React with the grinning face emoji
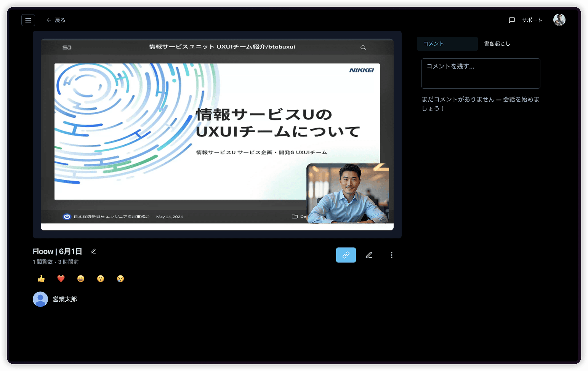 coord(81,278)
